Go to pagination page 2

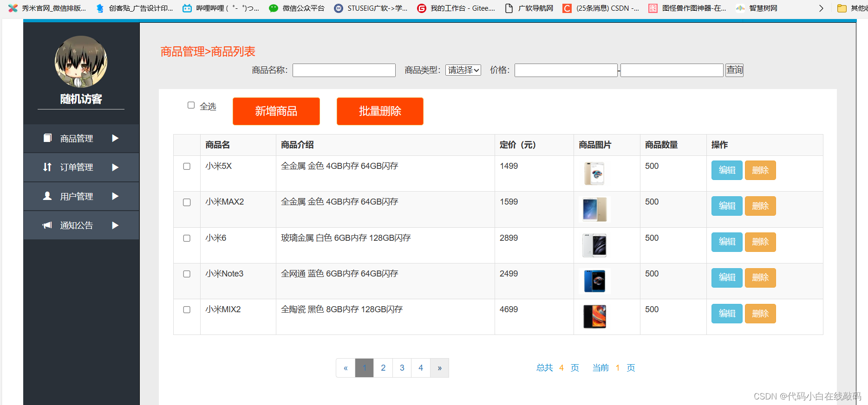click(383, 368)
